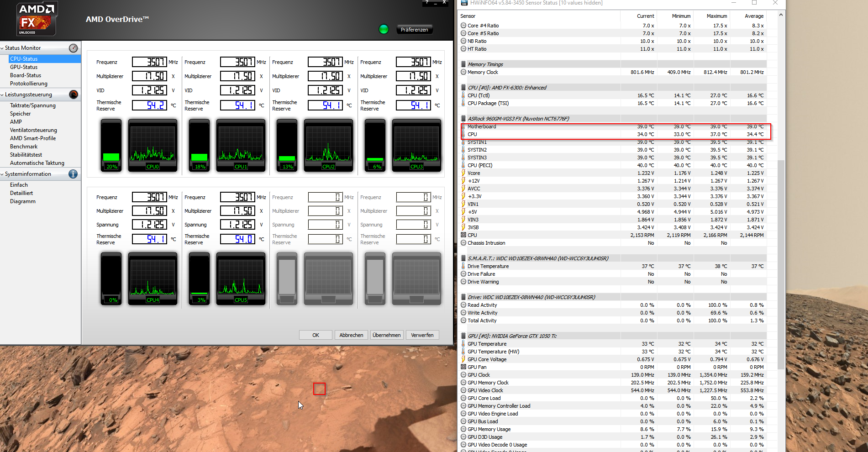Click the fan icon beside GPU Fan
The image size is (868, 452).
point(463,367)
